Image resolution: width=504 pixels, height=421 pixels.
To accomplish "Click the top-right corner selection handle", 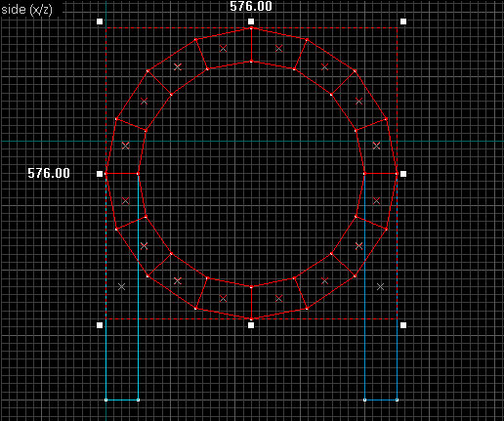I will point(403,21).
